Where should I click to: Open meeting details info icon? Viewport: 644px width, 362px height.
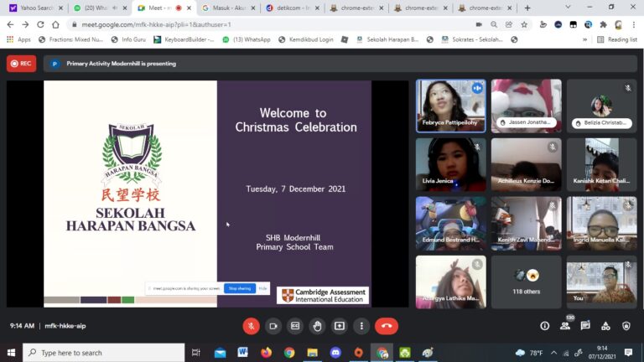point(544,326)
